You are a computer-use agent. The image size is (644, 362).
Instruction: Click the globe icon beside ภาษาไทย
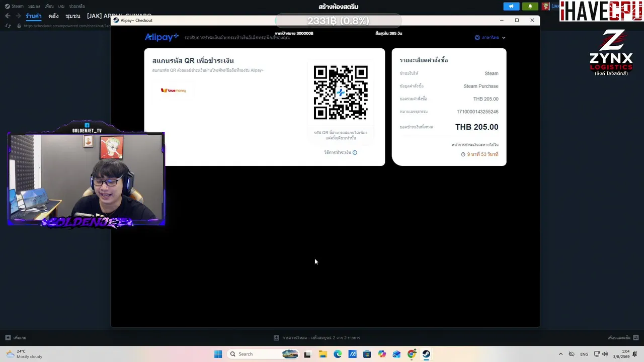[x=477, y=38]
